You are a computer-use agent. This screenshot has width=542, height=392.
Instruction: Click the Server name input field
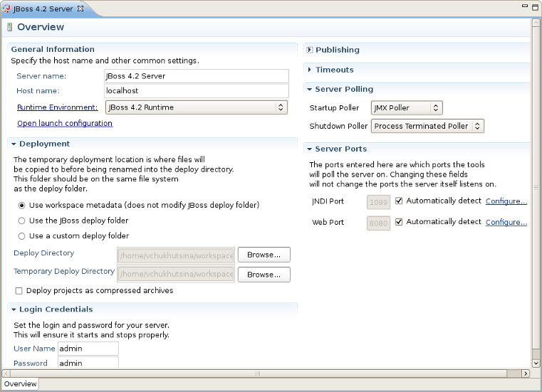click(196, 76)
